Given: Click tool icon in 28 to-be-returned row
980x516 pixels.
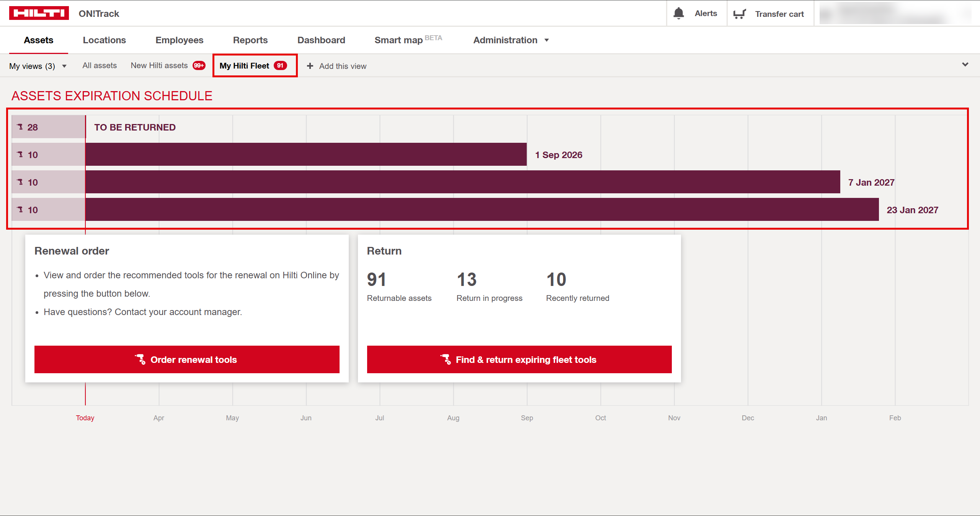Looking at the screenshot, I should [x=20, y=127].
